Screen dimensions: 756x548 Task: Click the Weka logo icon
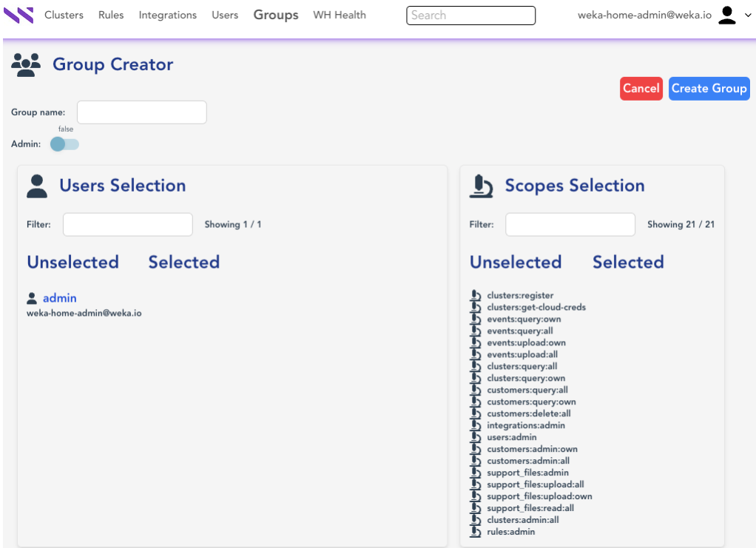click(18, 15)
